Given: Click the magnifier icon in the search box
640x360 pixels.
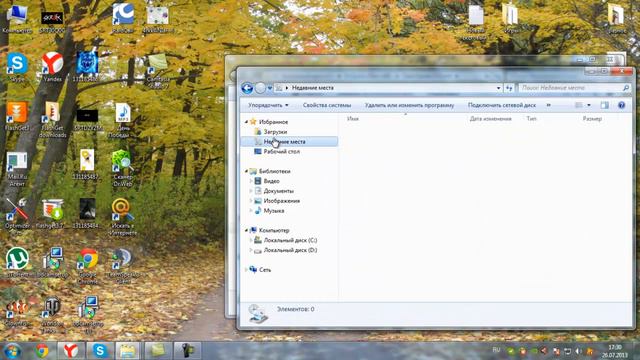Looking at the screenshot, I should click(x=626, y=88).
